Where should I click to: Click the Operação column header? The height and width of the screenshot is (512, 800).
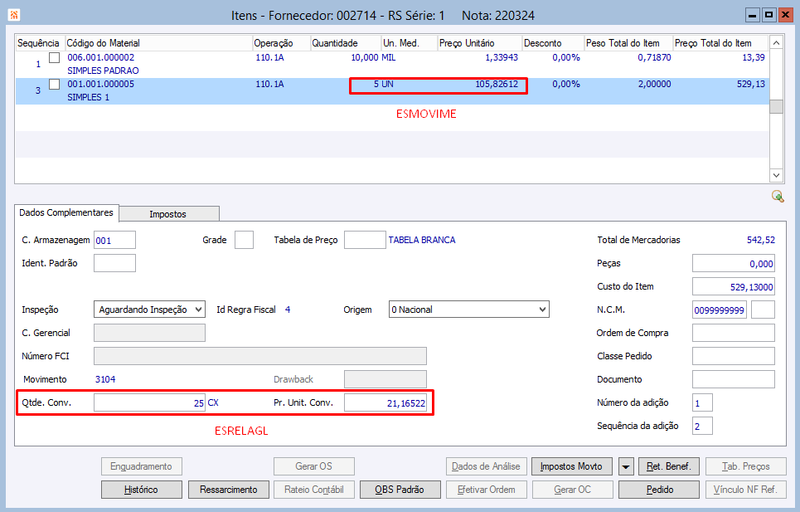tap(281, 43)
